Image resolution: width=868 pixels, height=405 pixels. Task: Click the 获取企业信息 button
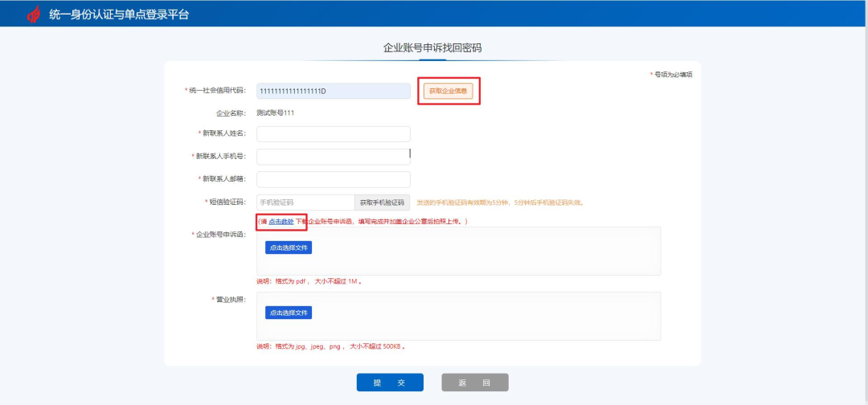point(448,91)
